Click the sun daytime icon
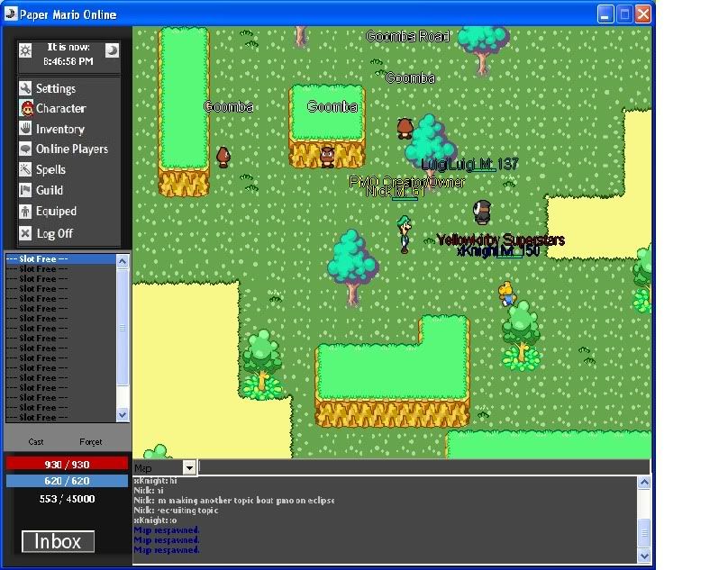The width and height of the screenshot is (728, 570). [x=25, y=50]
